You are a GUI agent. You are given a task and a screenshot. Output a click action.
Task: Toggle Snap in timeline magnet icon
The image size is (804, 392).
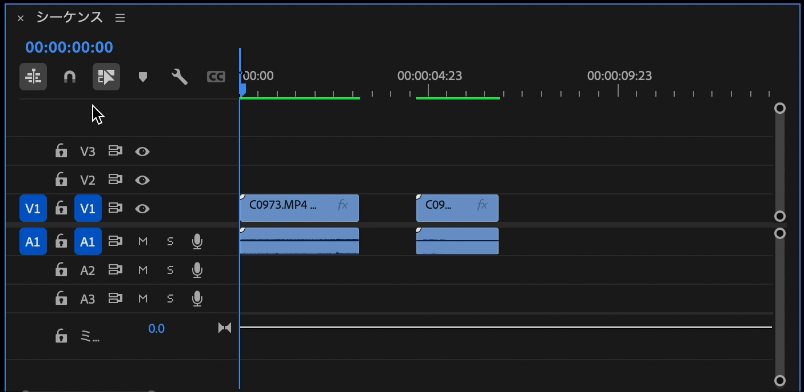click(x=69, y=77)
